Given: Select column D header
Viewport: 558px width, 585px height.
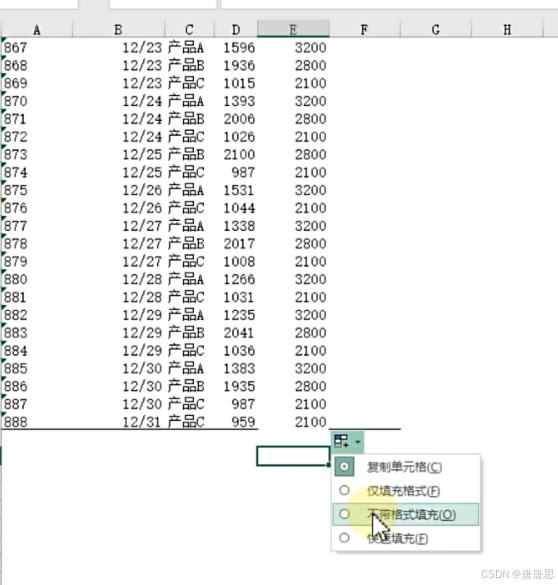Looking at the screenshot, I should point(236,29).
